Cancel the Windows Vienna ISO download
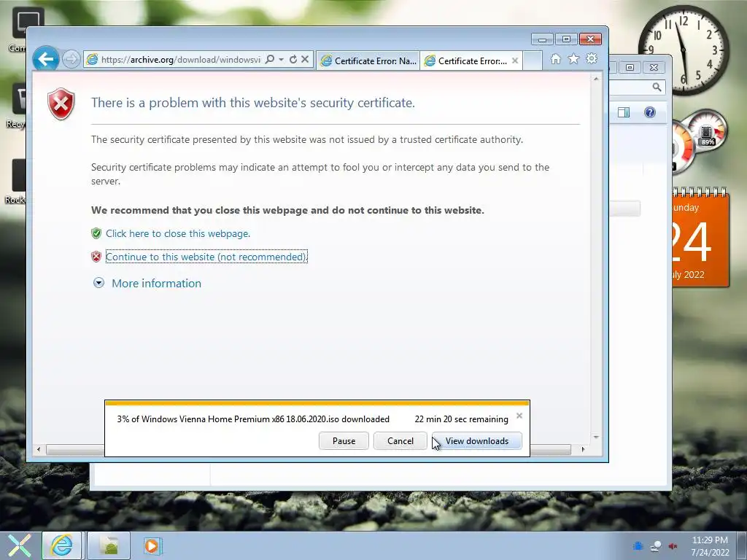The width and height of the screenshot is (747, 560). [x=400, y=441]
